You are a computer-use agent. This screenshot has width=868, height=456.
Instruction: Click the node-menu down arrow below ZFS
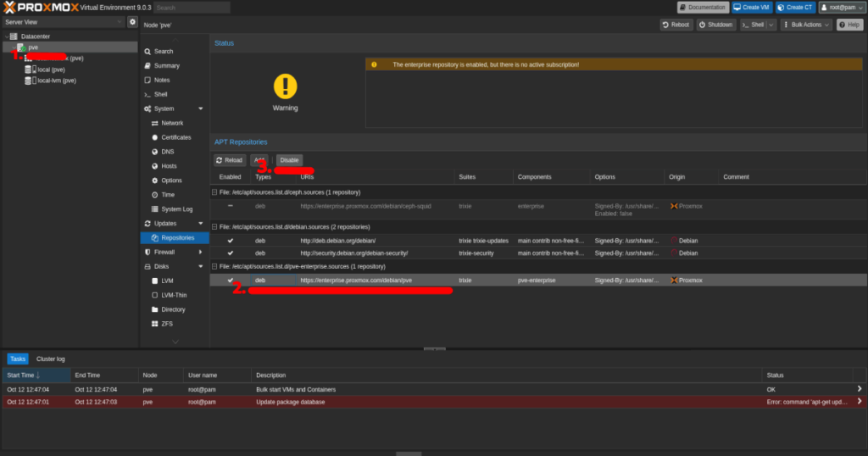[x=175, y=342]
